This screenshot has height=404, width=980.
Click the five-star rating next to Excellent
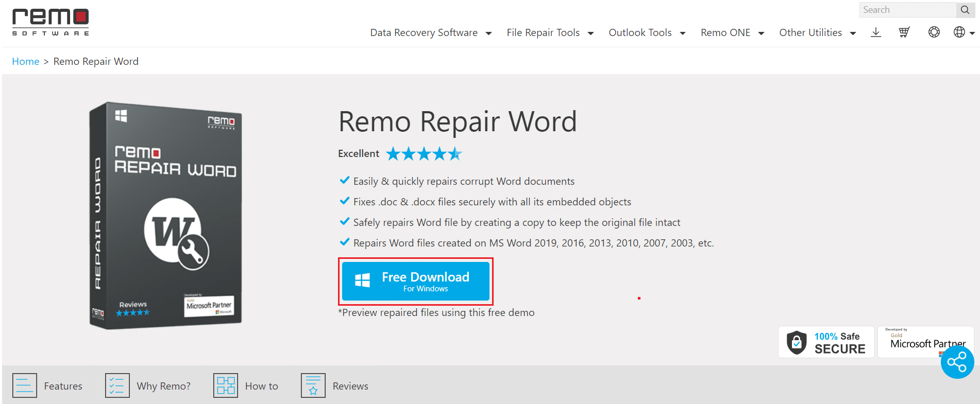pyautogui.click(x=424, y=153)
